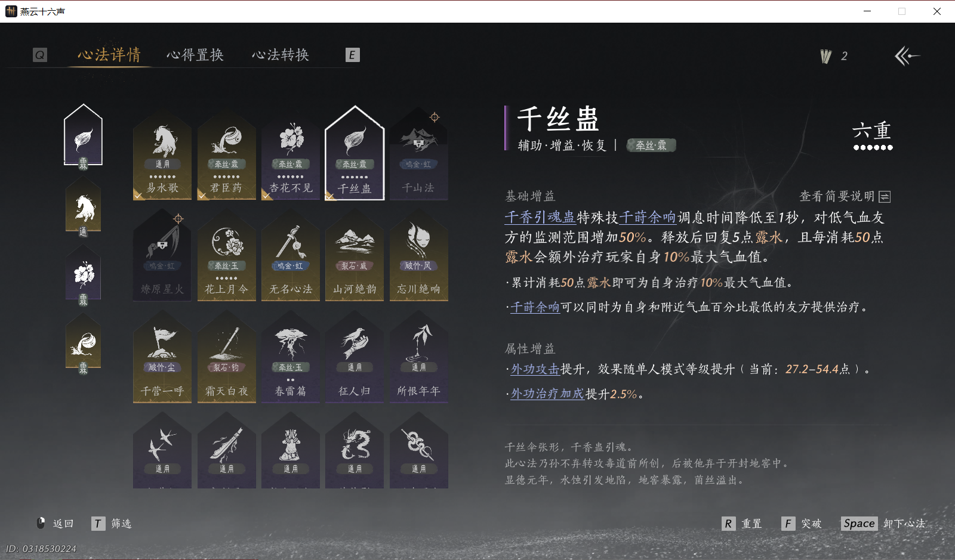The image size is (955, 560).
Task: Click the 六重 level indicator dots
Action: tap(873, 147)
